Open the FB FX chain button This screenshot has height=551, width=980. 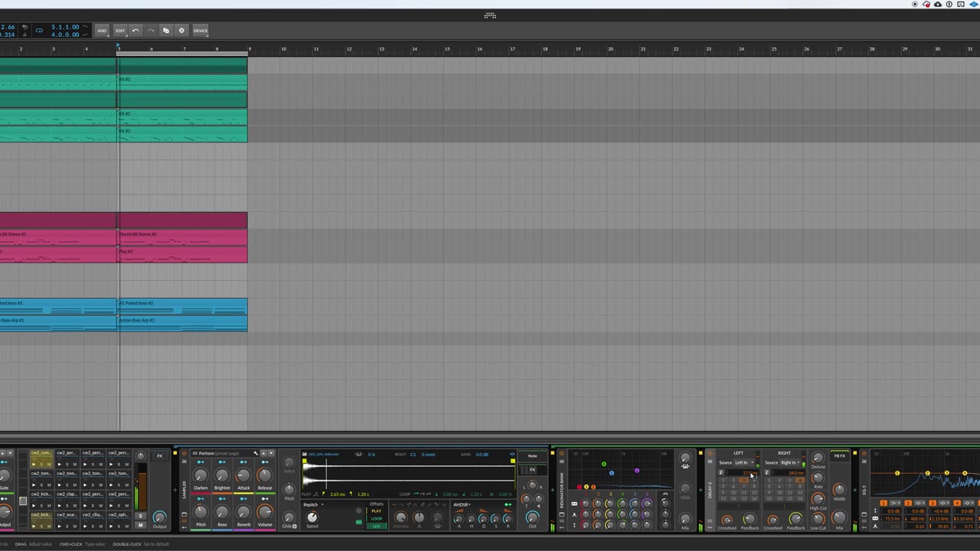point(840,456)
